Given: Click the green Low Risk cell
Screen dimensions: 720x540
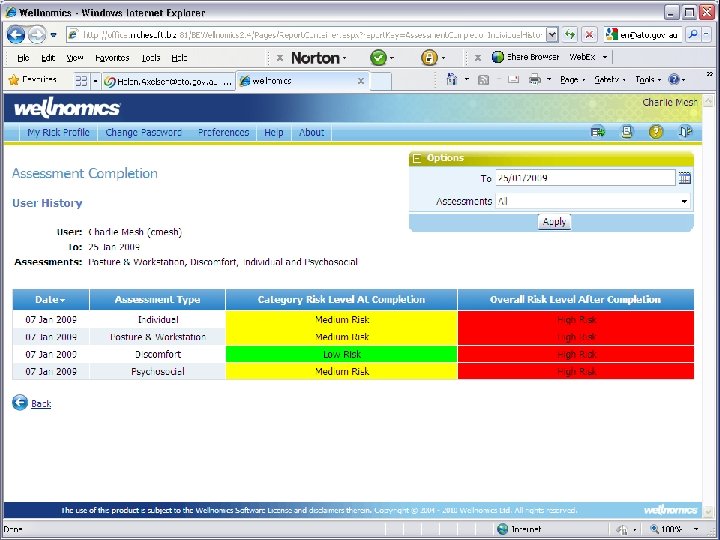Looking at the screenshot, I should coord(342,354).
